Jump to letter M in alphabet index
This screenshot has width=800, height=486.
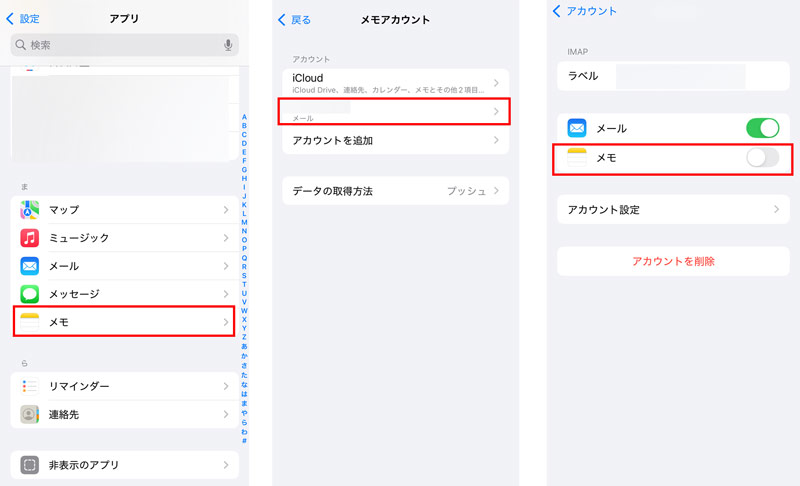(244, 222)
